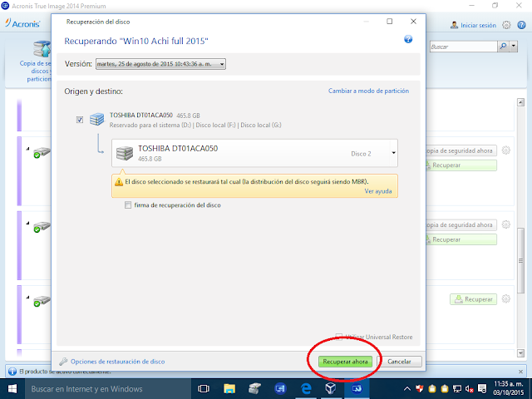This screenshot has width=532, height=399.
Task: Click the backup list scrollbar thumb
Action: pos(521,260)
